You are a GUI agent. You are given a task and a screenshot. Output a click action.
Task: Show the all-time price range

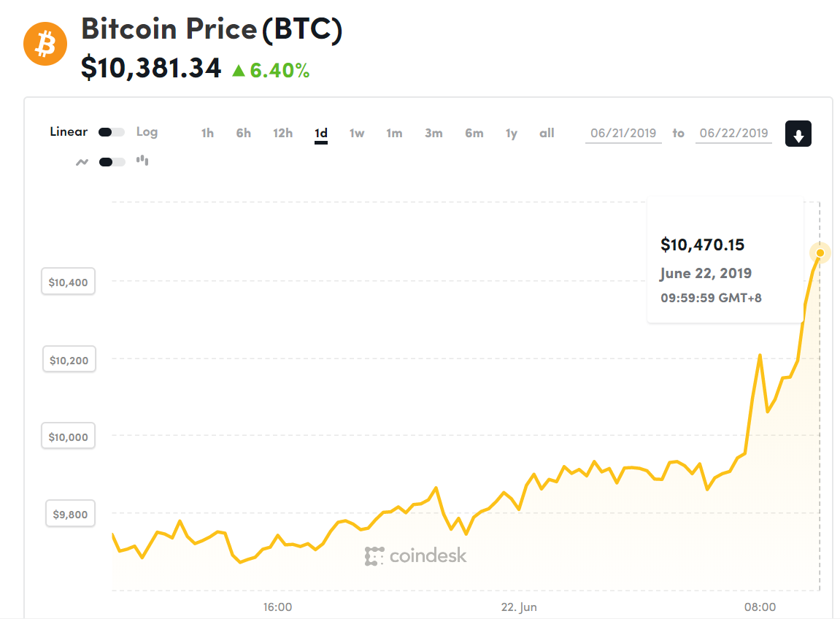pyautogui.click(x=547, y=134)
